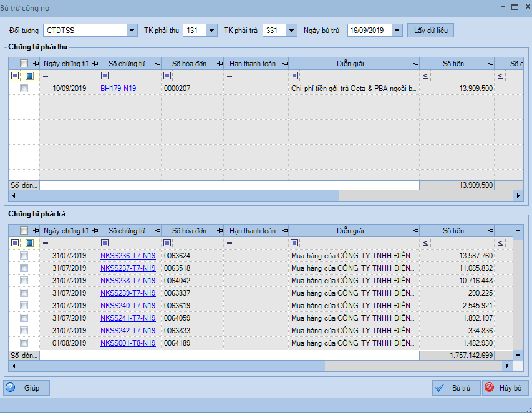Pin the Ngày chứng từ column in receivables grid
This screenshot has height=413, width=532.
point(95,64)
